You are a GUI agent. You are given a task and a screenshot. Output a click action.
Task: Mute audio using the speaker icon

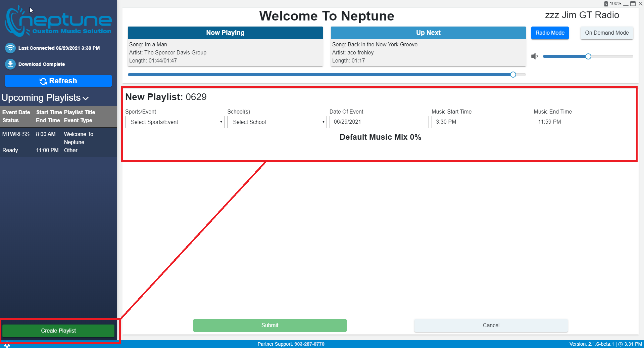534,56
